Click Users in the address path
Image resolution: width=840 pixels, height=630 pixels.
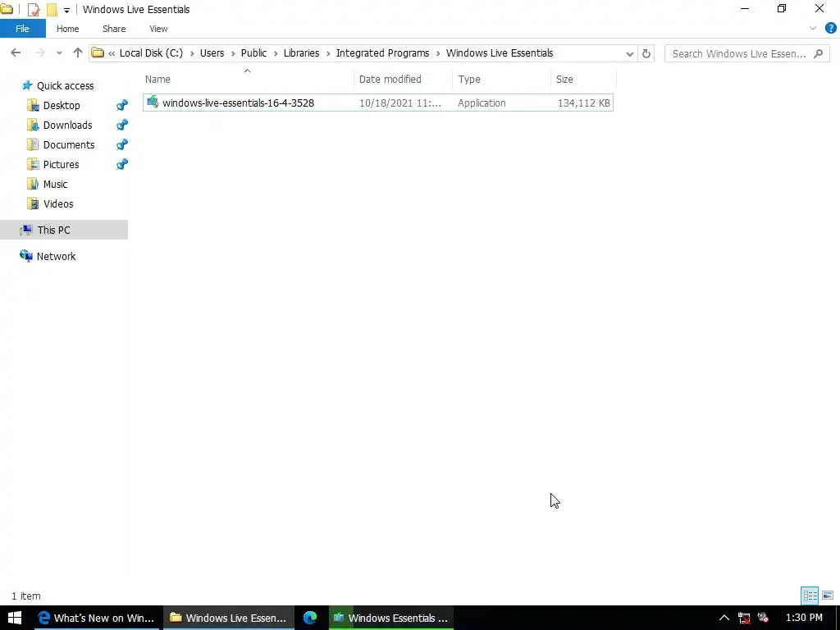[212, 53]
